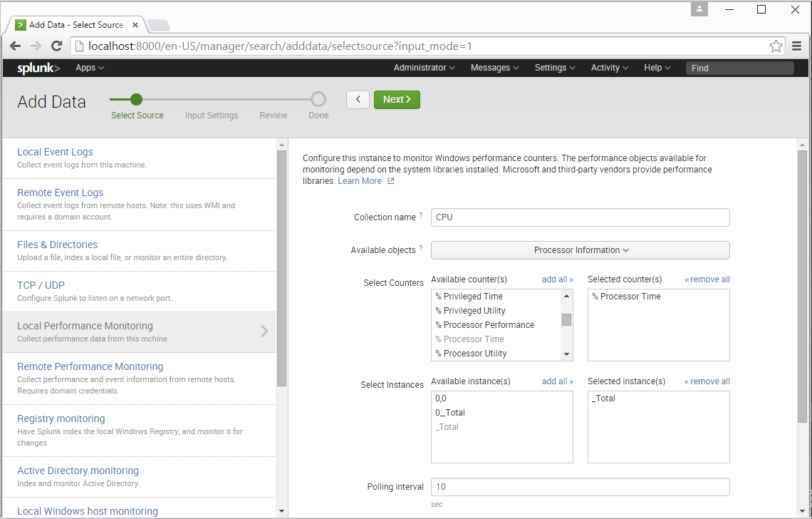Open the Available objects dropdown
Viewport: 812px width, 519px height.
[580, 250]
